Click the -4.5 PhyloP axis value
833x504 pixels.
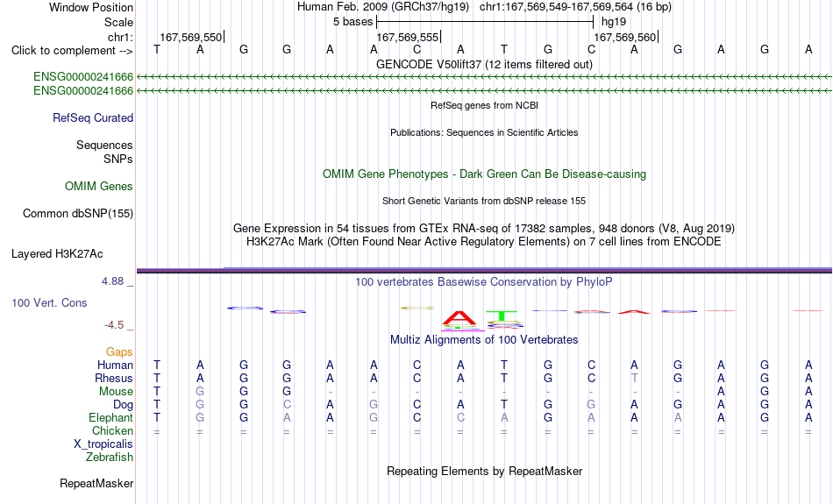click(114, 325)
